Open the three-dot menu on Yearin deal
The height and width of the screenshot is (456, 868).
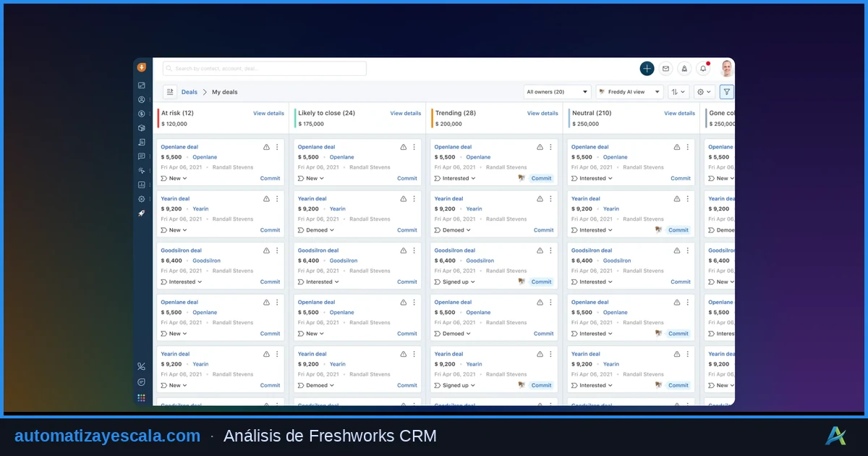[x=276, y=198]
